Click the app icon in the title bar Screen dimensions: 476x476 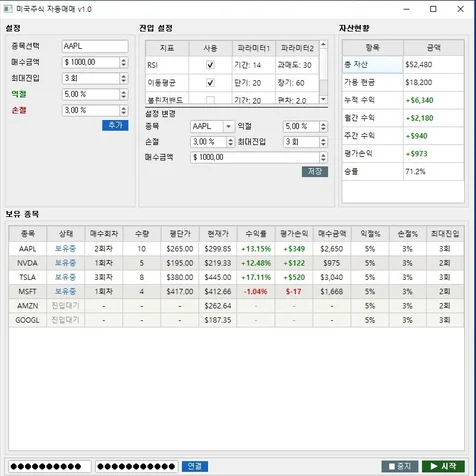[x=8, y=9]
